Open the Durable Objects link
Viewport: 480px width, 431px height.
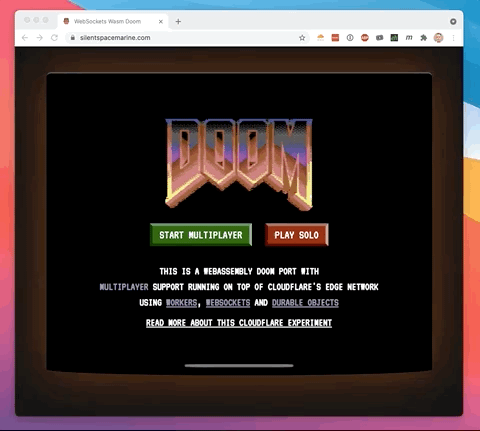click(305, 303)
